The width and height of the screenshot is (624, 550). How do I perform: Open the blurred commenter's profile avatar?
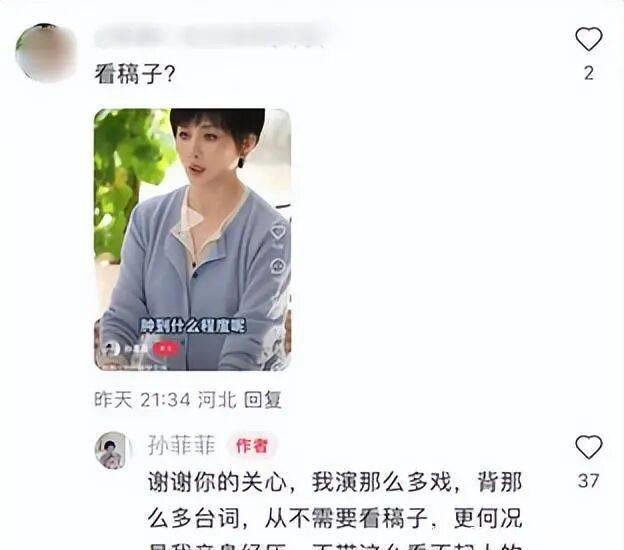[x=46, y=53]
